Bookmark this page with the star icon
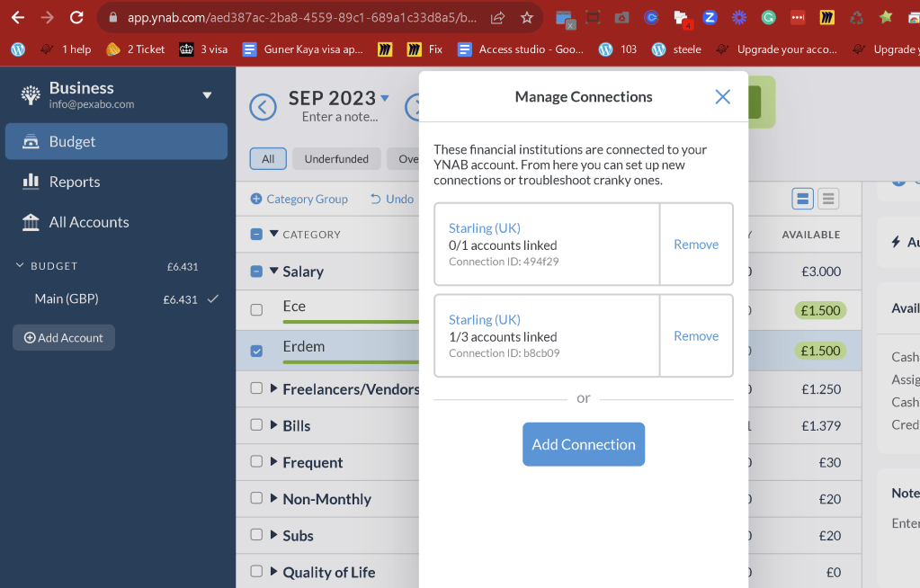 [x=526, y=18]
